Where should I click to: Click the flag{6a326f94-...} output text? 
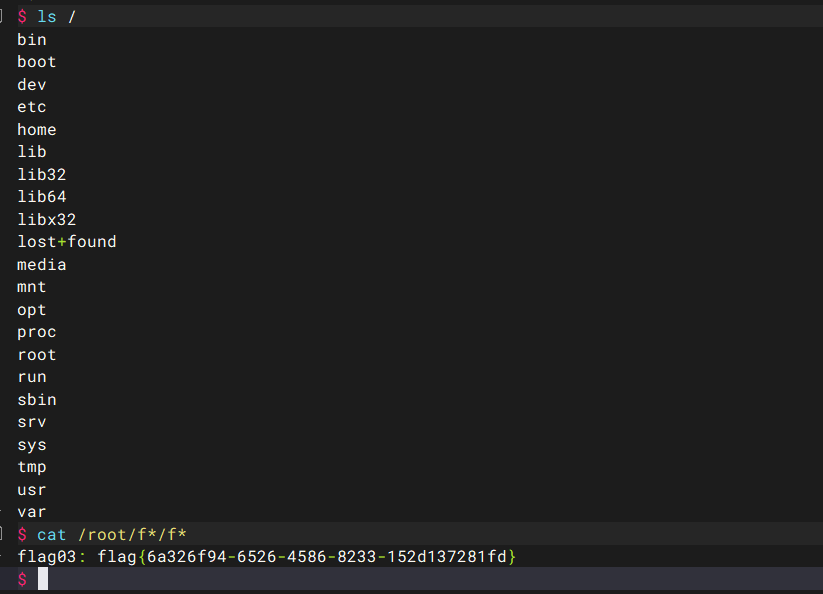point(307,557)
